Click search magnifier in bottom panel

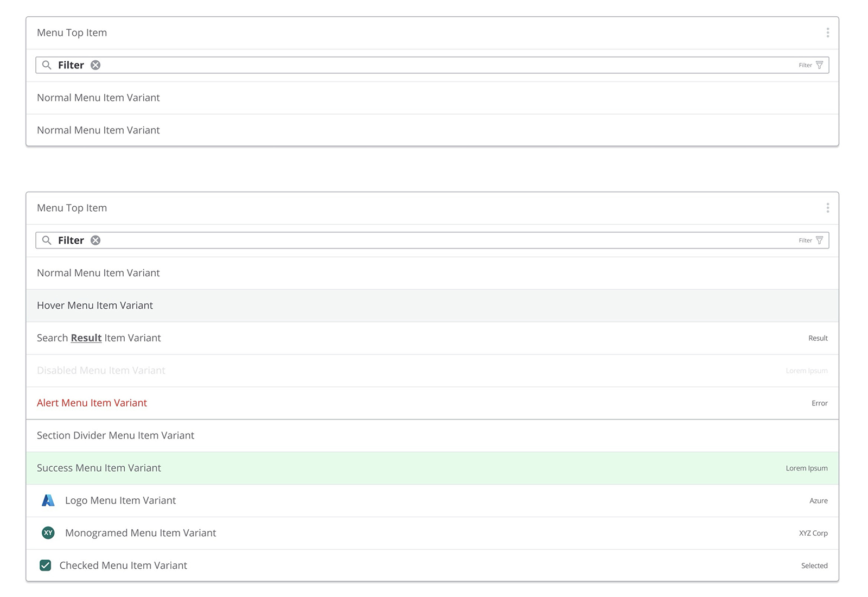[47, 240]
